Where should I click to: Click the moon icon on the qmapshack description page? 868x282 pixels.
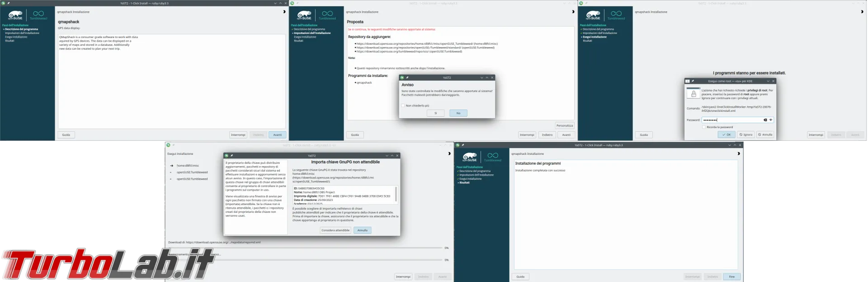coord(284,12)
